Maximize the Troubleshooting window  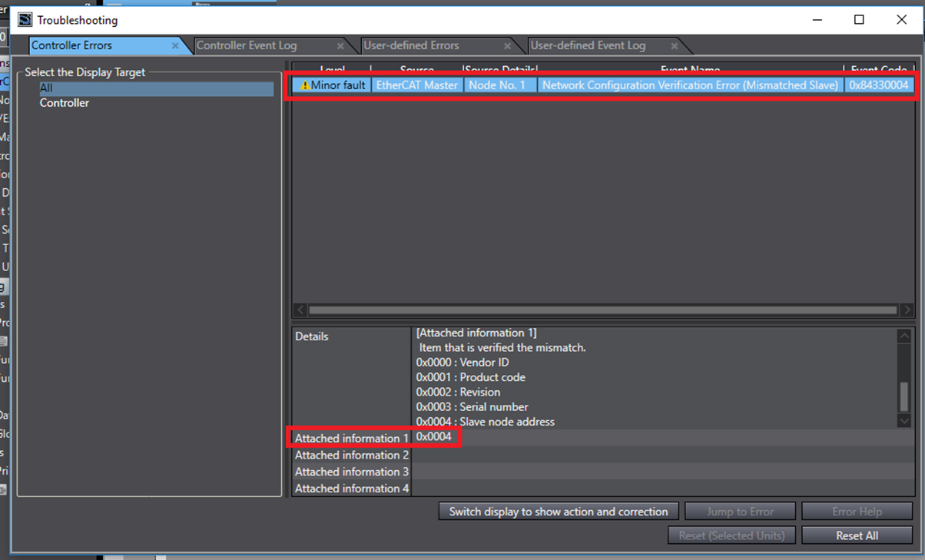click(x=859, y=20)
